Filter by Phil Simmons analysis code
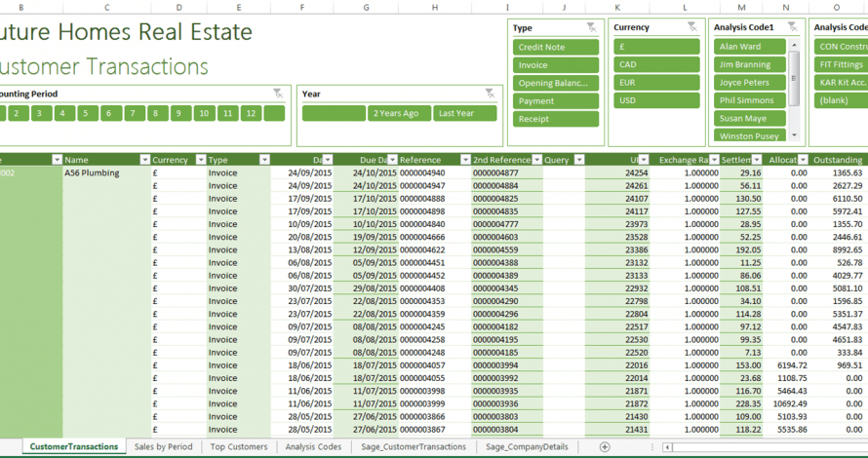 750,100
